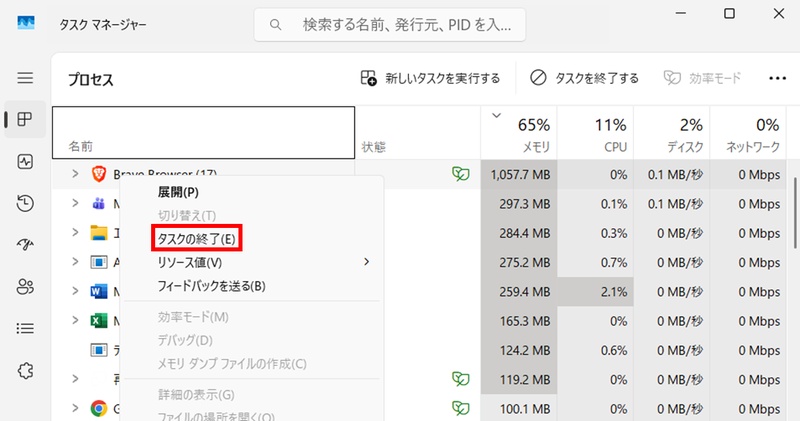
Task: Click the search box for name, publisher, PID
Action: tap(390, 24)
